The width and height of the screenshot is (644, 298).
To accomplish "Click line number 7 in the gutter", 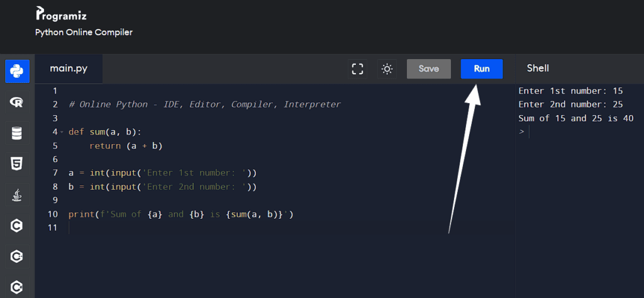I will pyautogui.click(x=55, y=173).
